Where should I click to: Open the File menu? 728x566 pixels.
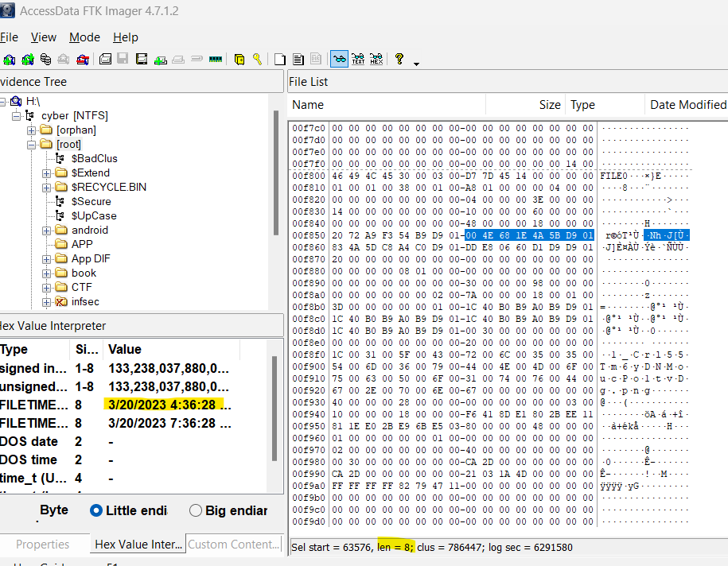click(x=9, y=37)
